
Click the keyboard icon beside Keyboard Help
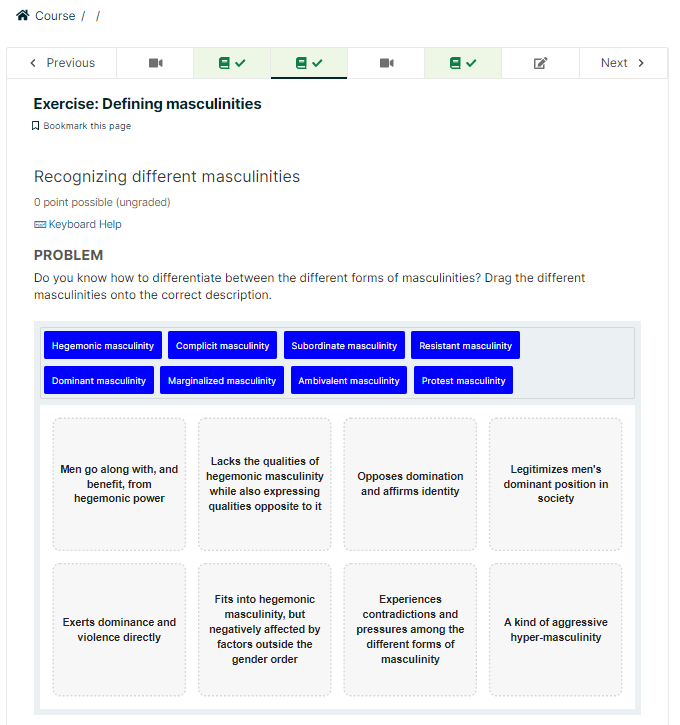(x=40, y=225)
